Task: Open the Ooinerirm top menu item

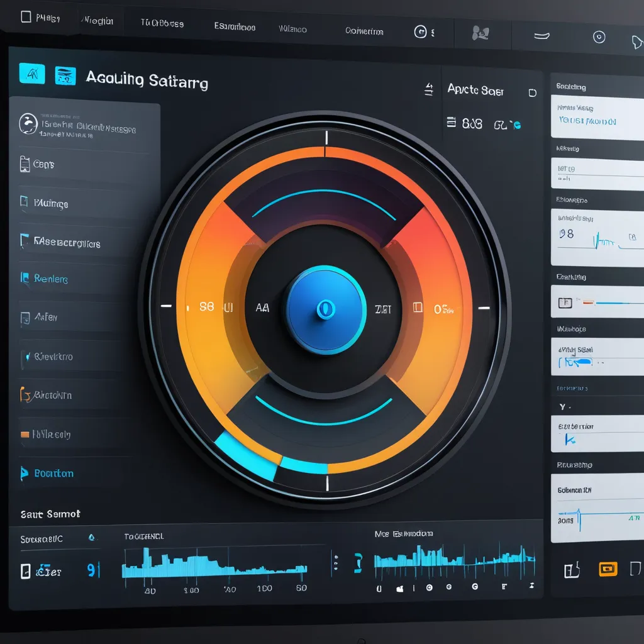Action: pos(364,31)
